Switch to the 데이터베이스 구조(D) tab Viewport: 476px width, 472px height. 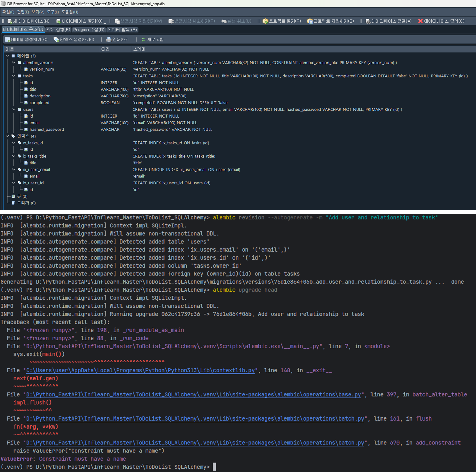(x=23, y=30)
